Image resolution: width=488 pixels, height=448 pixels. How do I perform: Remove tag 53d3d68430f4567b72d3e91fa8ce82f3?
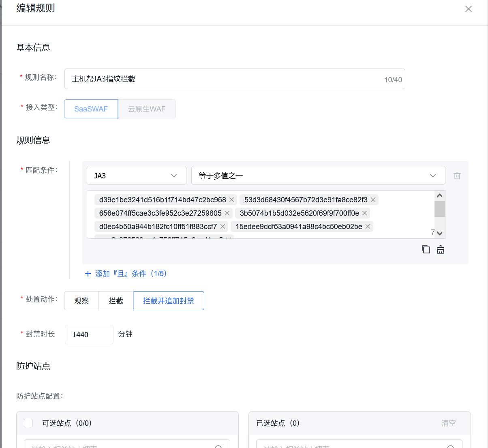pyautogui.click(x=373, y=199)
